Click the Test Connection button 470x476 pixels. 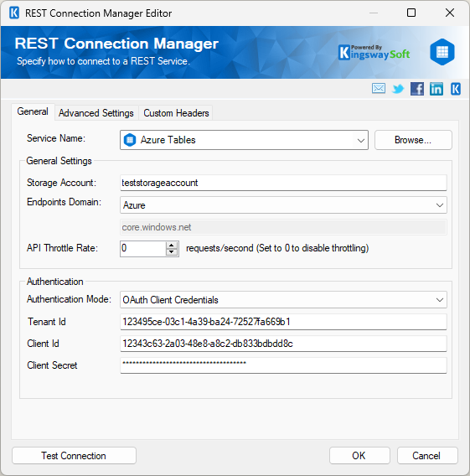click(x=74, y=456)
